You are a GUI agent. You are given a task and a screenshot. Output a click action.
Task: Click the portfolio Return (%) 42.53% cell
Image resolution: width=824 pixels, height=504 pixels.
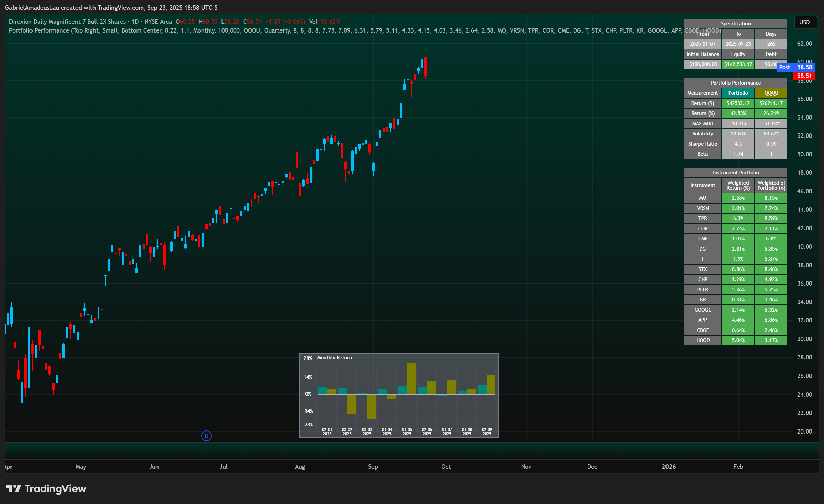click(738, 113)
